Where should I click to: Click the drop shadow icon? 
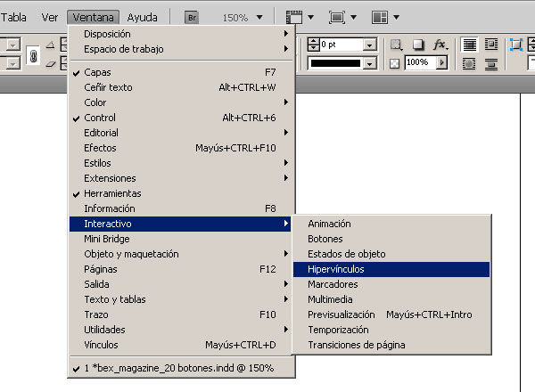tap(418, 45)
